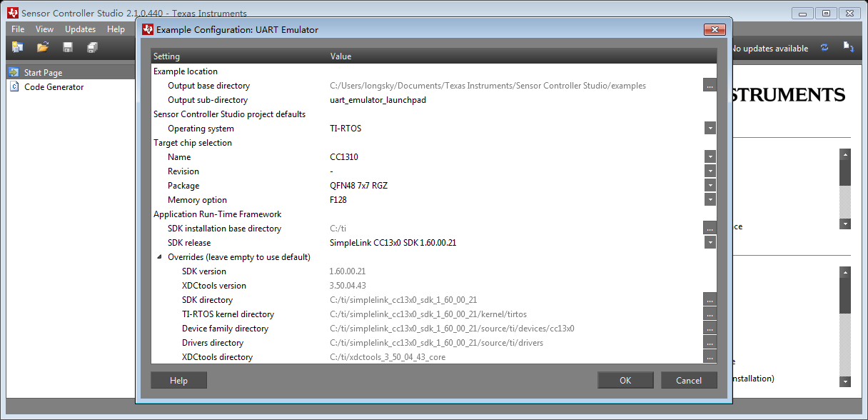
Task: Close the Example Configuration dialog
Action: [x=715, y=29]
